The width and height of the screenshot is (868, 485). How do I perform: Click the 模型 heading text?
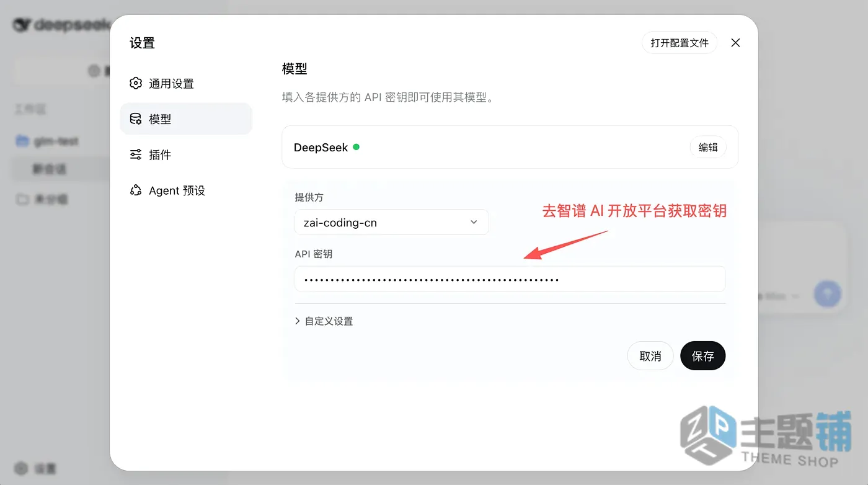coord(294,69)
